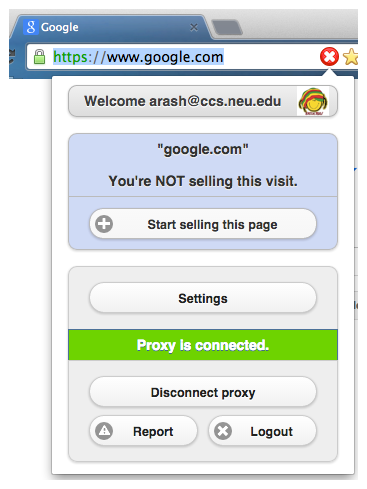Click the NOT selling this visit text

point(203,181)
